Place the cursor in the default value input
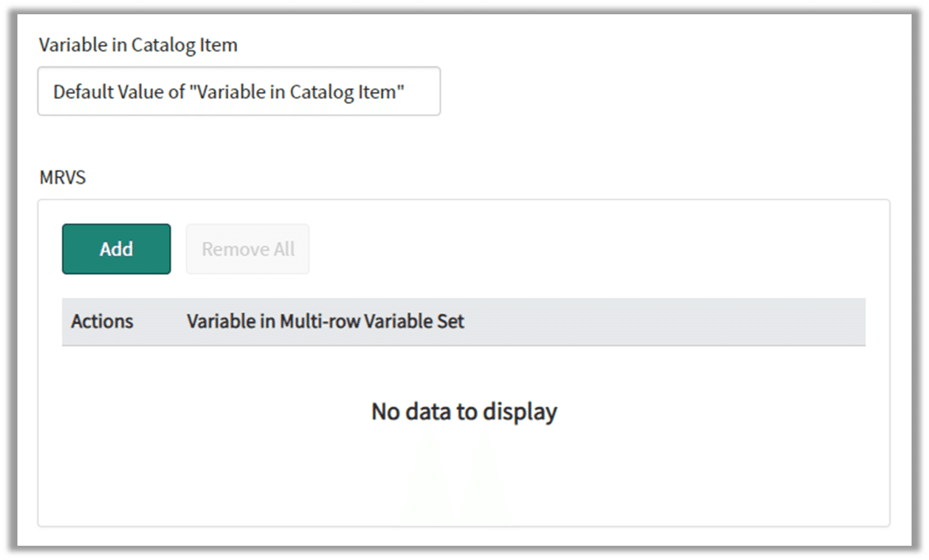 (x=239, y=92)
